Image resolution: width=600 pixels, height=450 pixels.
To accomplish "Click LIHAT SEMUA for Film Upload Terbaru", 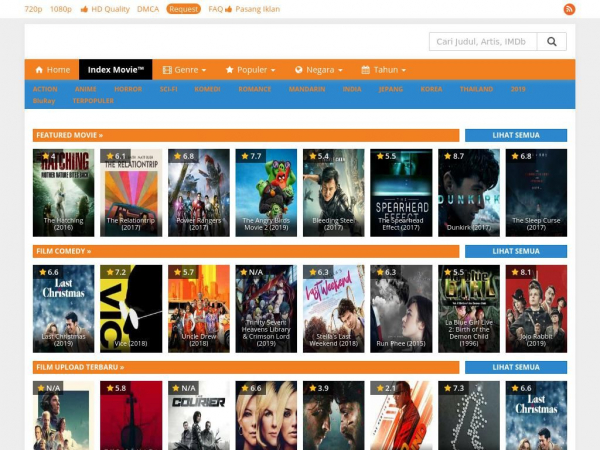I will point(516,367).
